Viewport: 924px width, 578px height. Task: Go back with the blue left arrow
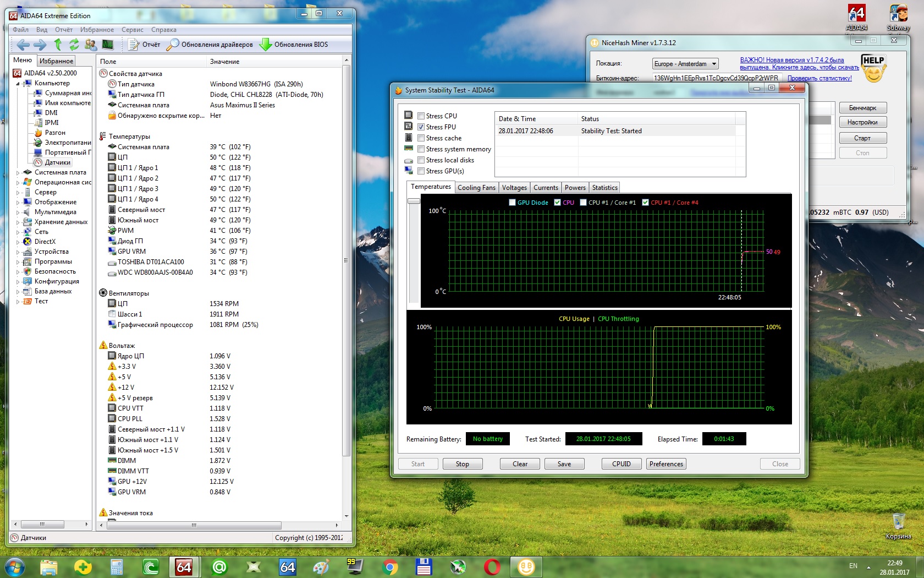pyautogui.click(x=23, y=45)
